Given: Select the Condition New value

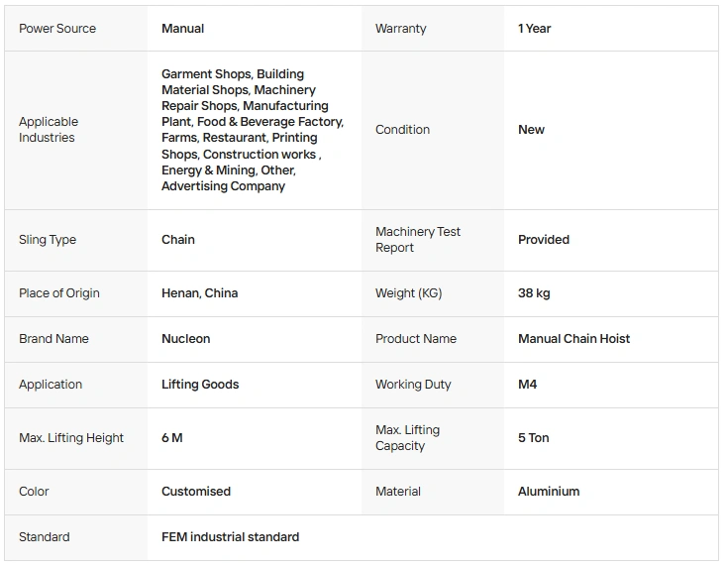Looking at the screenshot, I should [x=531, y=130].
